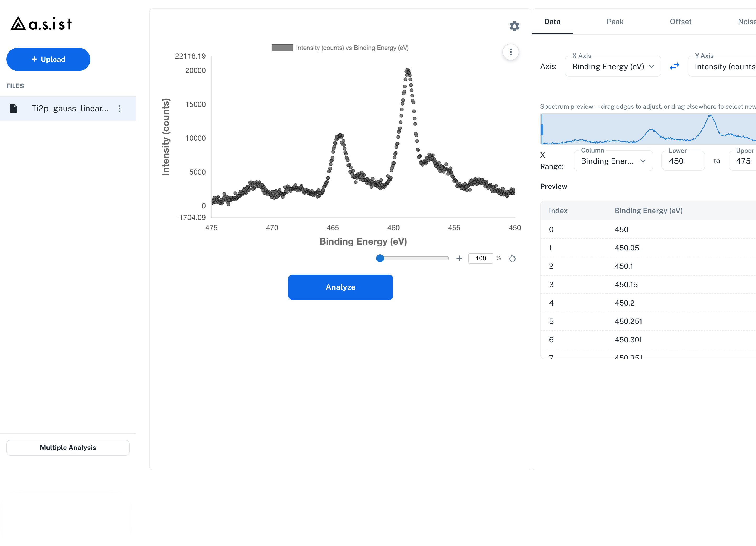Click the spectrum preview thumbnail
Image resolution: width=756 pixels, height=546 pixels.
pos(648,129)
